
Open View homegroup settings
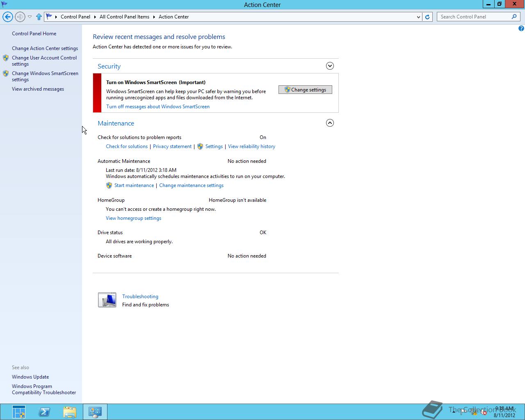point(133,218)
